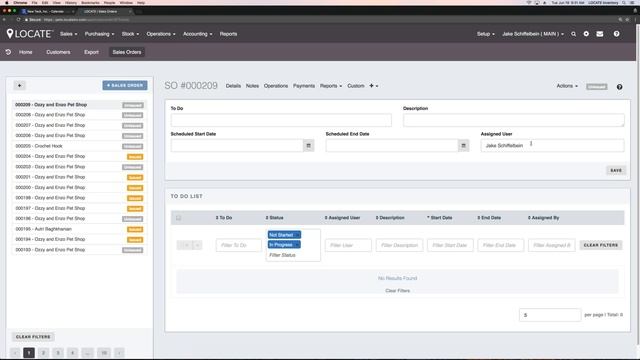The width and height of the screenshot is (640, 360).
Task: Open the plus add-tab menu
Action: click(373, 86)
